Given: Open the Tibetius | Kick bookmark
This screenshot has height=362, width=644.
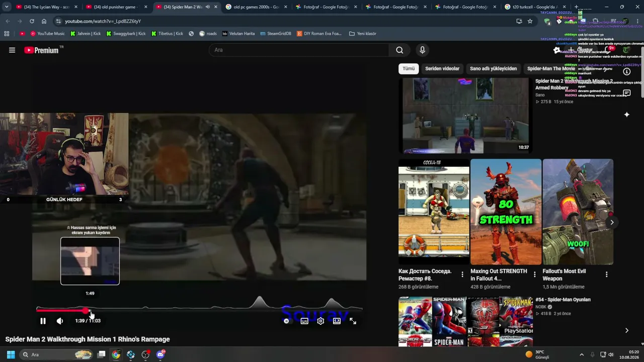Looking at the screenshot, I should click(x=168, y=34).
